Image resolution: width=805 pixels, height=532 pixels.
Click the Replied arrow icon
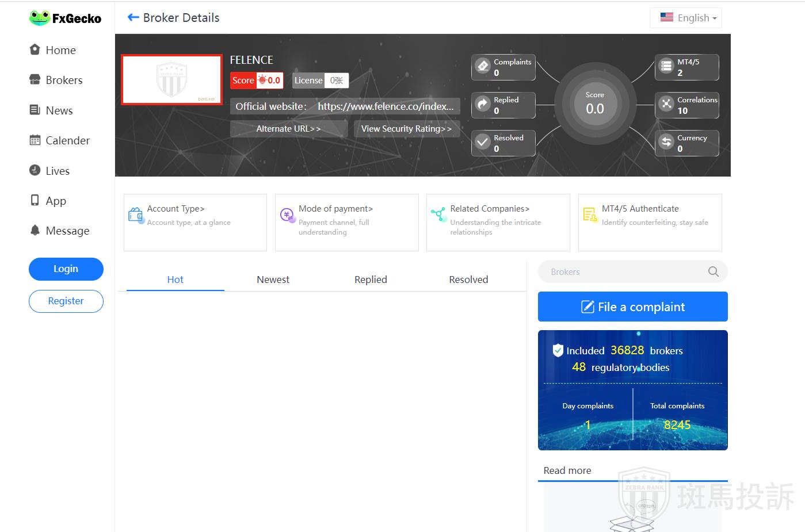(483, 104)
